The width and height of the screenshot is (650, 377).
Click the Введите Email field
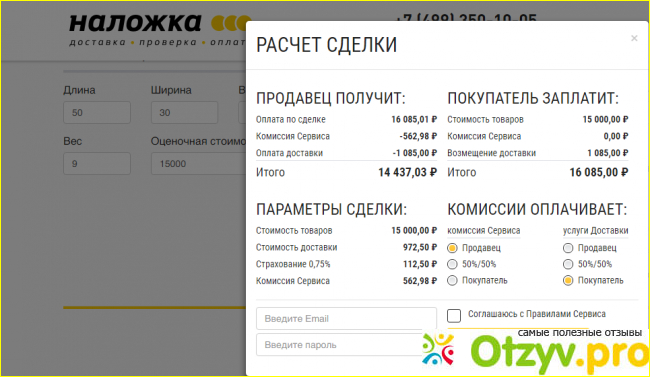click(346, 319)
